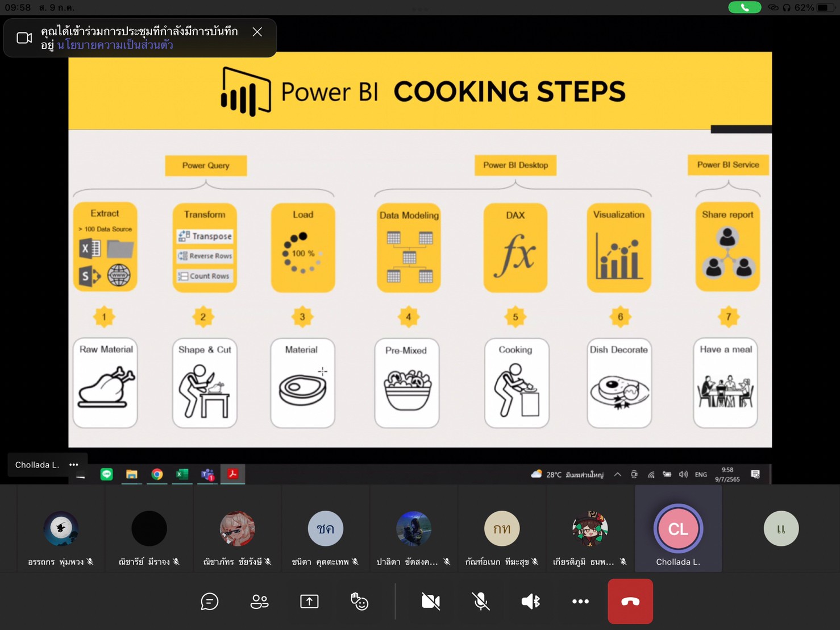The width and height of the screenshot is (840, 630).
Task: Click Reverse Rows item in Transform card
Action: (205, 256)
